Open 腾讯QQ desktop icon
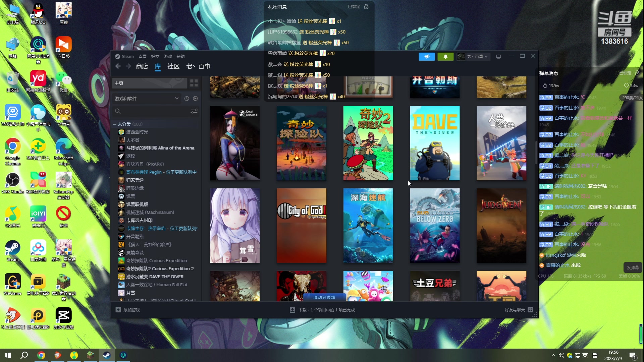 pos(38,13)
